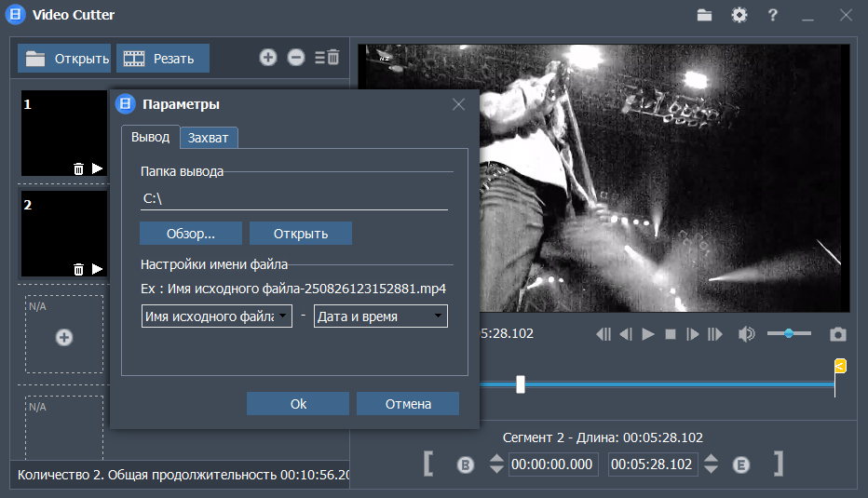
Task: Click the end time field 00:05:28.102
Action: click(652, 464)
